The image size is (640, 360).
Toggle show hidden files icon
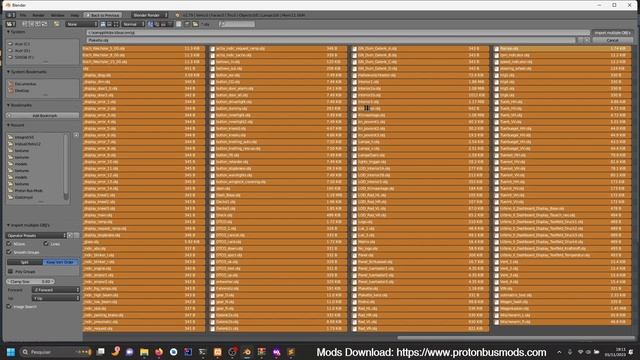[179, 24]
